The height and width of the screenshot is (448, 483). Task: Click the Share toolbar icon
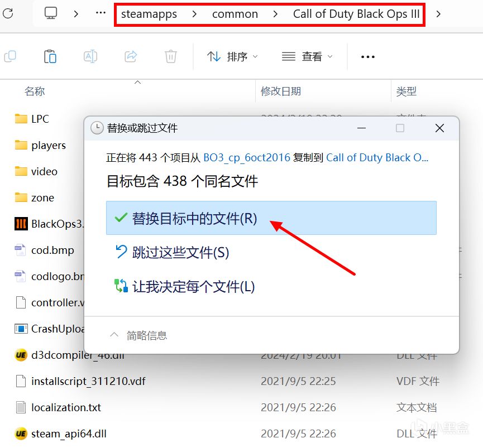coord(131,56)
